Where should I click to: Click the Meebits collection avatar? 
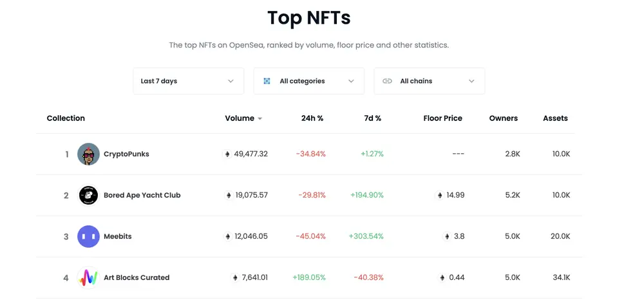88,237
